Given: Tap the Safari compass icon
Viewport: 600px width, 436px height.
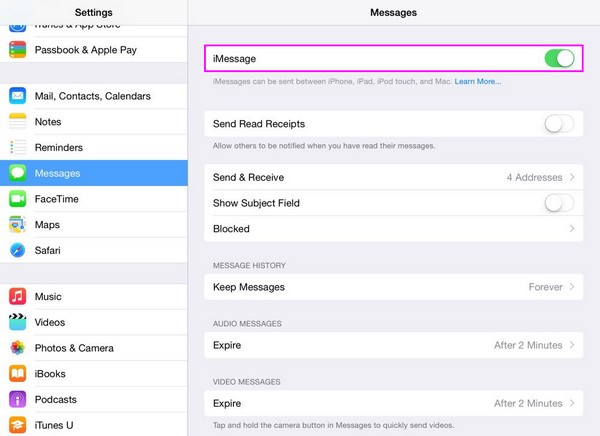Looking at the screenshot, I should (x=18, y=250).
